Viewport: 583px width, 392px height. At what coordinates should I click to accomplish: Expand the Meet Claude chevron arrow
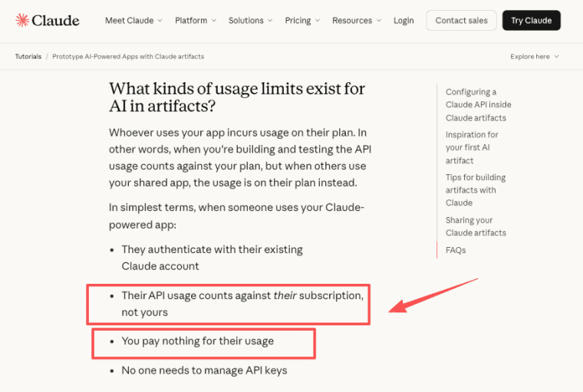click(160, 21)
